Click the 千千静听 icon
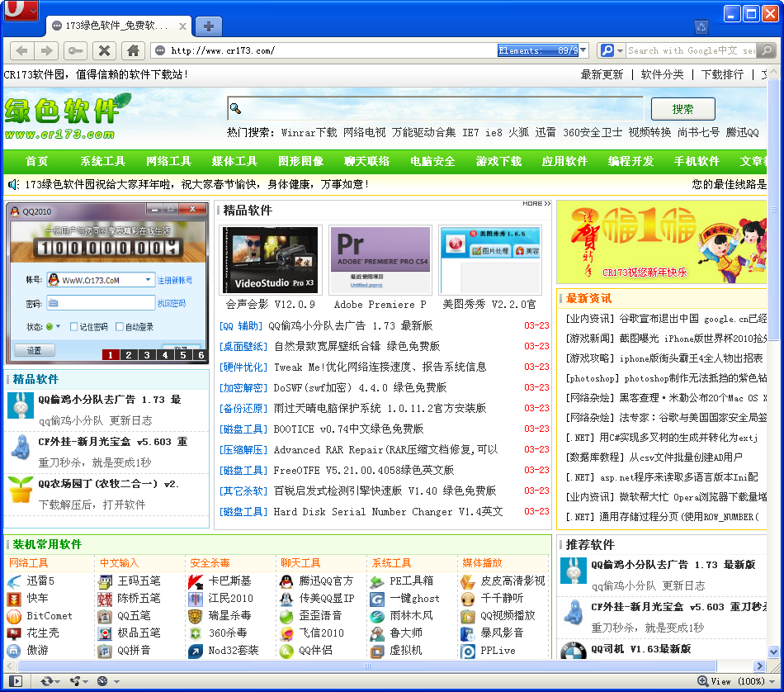The width and height of the screenshot is (784, 692). (x=468, y=599)
